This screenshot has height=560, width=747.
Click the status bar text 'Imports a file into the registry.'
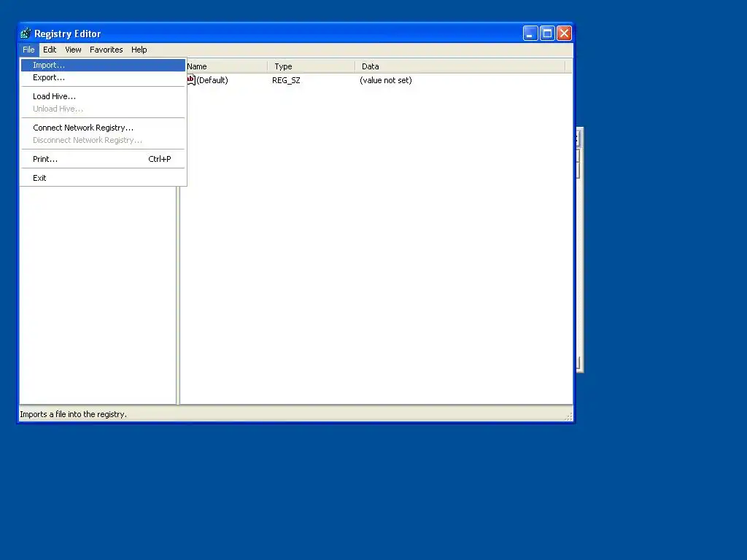pos(74,414)
